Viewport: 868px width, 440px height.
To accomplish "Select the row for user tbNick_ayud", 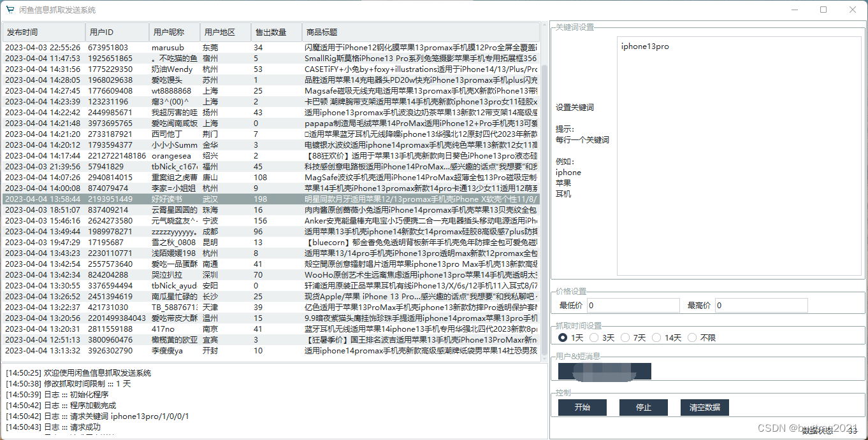I will (x=271, y=286).
